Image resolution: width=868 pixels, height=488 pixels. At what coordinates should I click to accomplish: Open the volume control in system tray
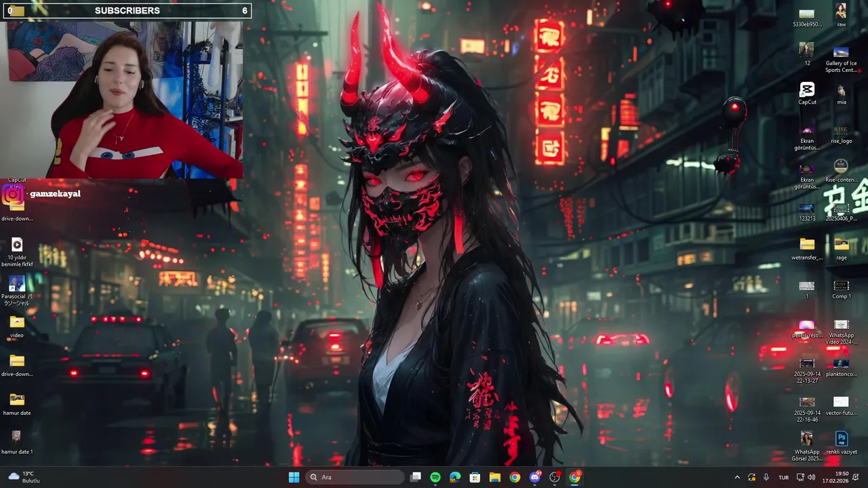click(812, 477)
